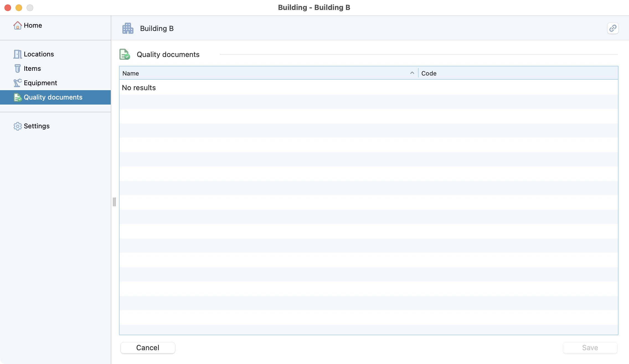This screenshot has width=629, height=364.
Task: Click the Settings gear icon
Action: (x=18, y=126)
